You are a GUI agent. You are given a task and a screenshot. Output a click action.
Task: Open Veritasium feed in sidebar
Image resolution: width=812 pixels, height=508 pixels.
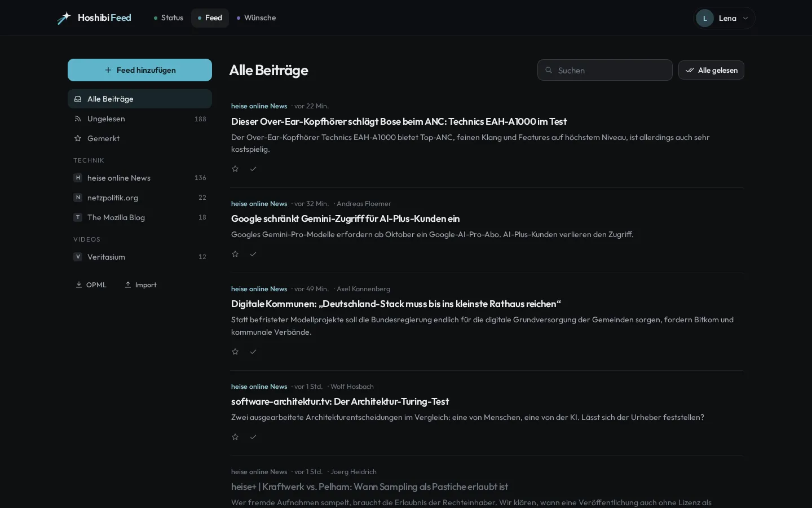pos(140,257)
